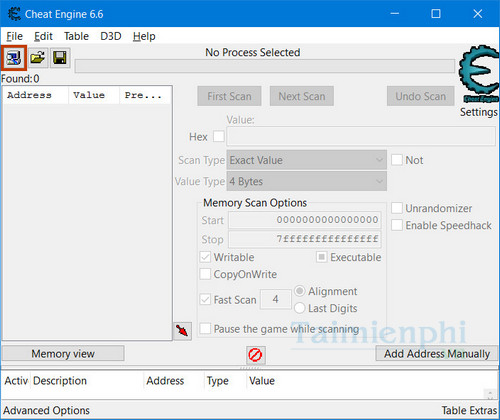Click the open folder load table icon
The image size is (500, 420).
[38, 58]
